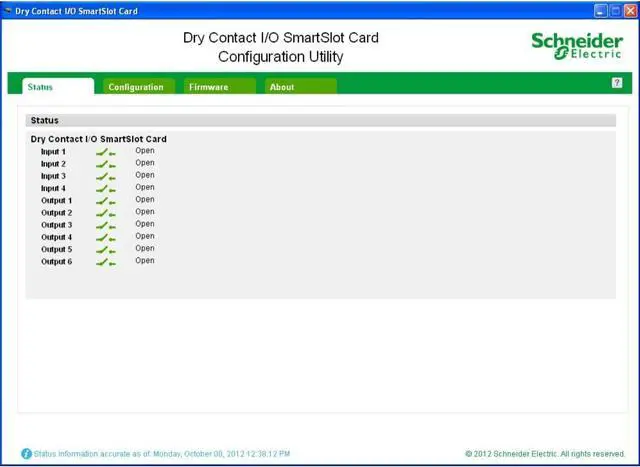
Task: Select the Status tab
Action: tap(41, 87)
